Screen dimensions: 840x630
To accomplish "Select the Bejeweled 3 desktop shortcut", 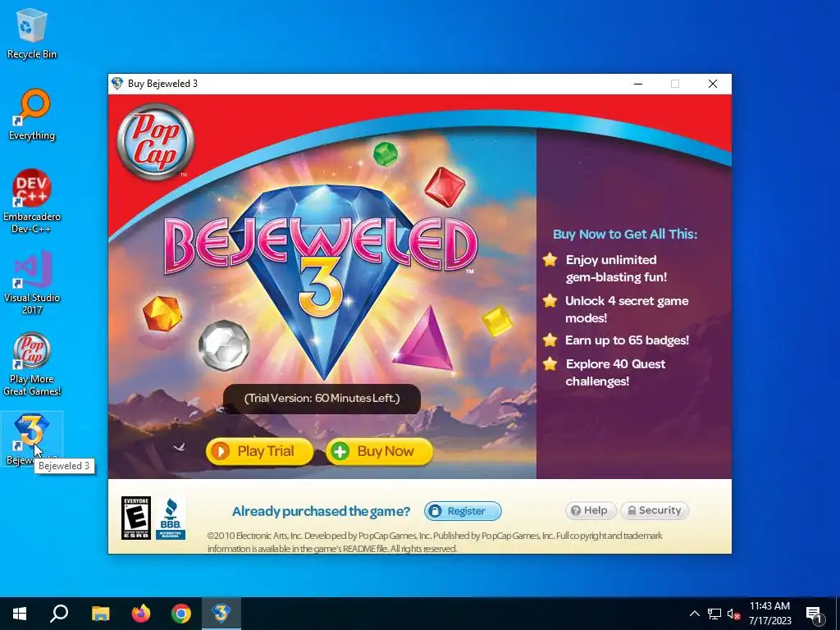I will coord(32,438).
